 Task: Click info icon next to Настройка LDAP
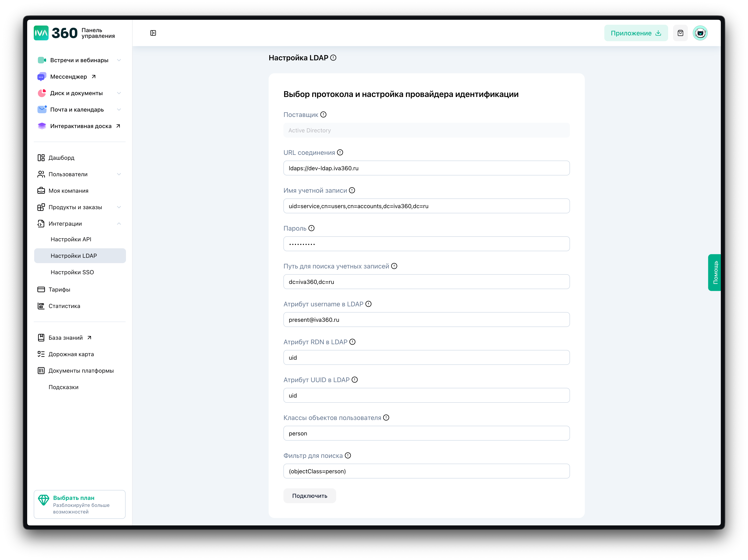(x=333, y=58)
